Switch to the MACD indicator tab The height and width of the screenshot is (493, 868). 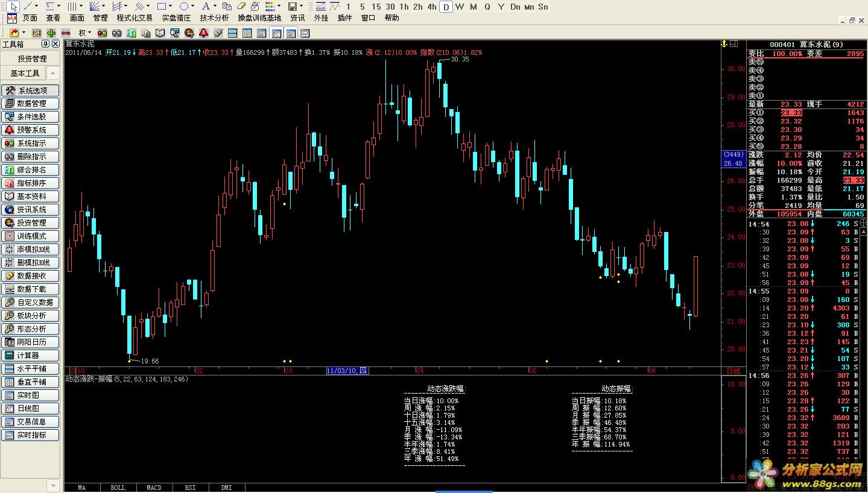[154, 488]
